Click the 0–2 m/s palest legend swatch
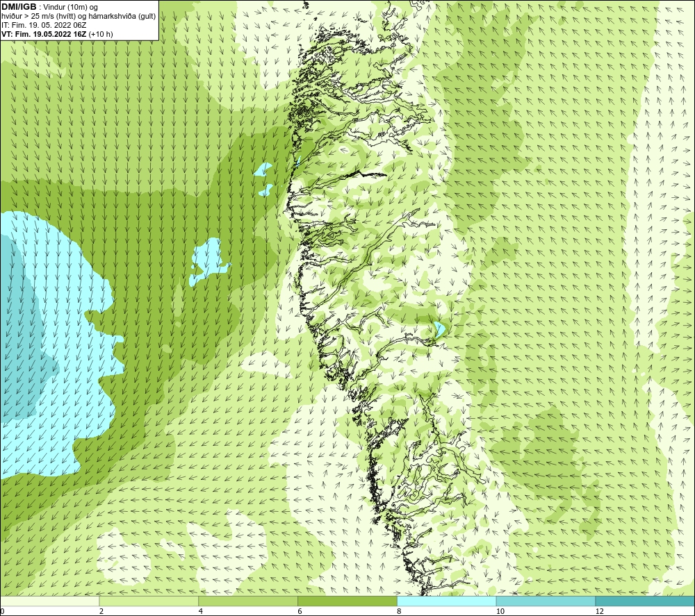Viewport: 695px width, 616px height. point(49,601)
